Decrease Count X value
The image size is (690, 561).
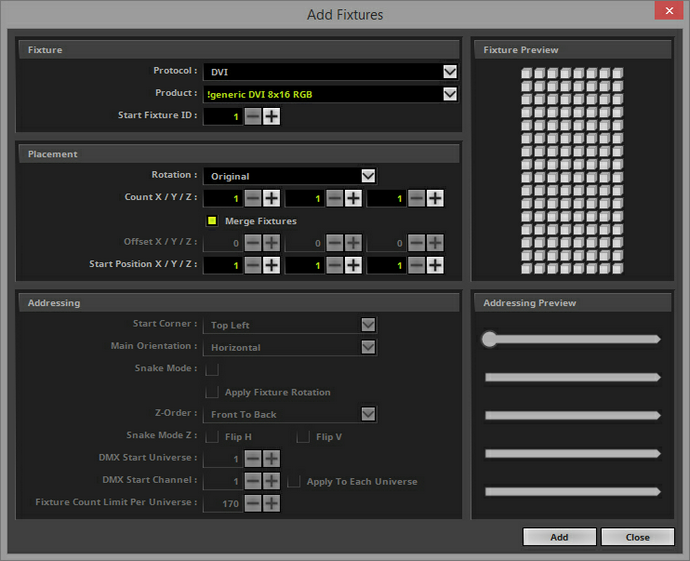click(253, 198)
